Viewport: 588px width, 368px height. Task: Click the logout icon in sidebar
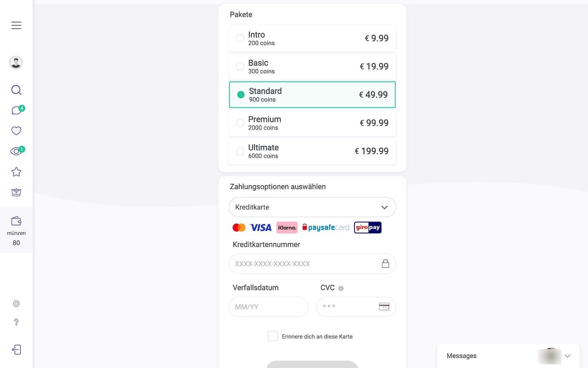(16, 350)
